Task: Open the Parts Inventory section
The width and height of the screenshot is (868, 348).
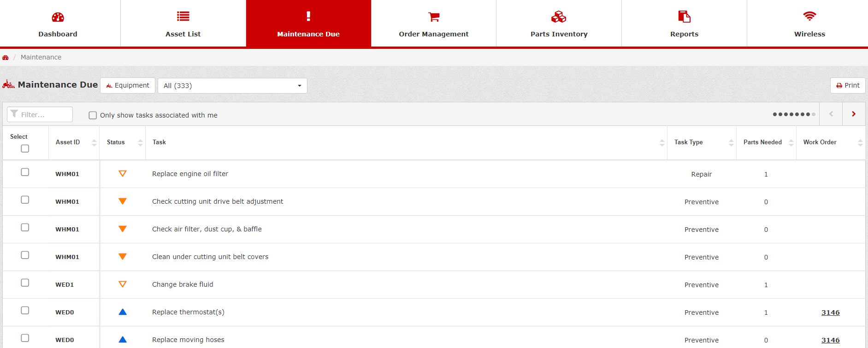Action: coord(558,24)
